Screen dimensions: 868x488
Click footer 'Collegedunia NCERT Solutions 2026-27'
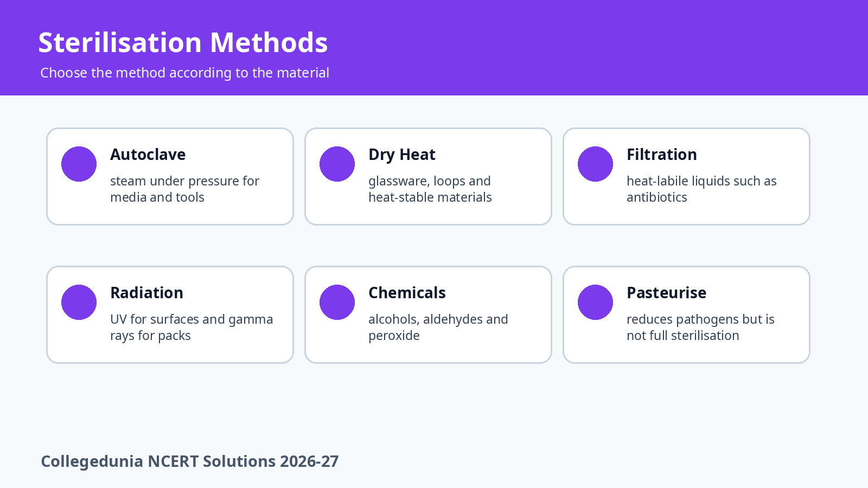(x=190, y=461)
